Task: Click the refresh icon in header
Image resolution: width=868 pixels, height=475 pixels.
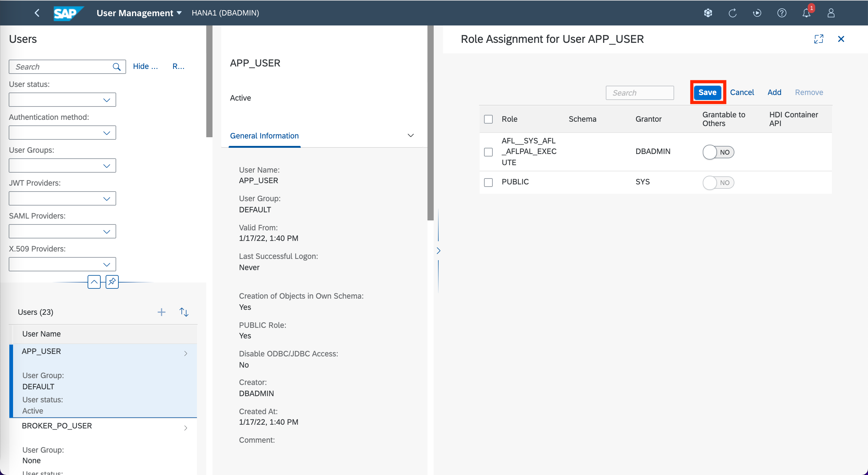Action: click(x=732, y=13)
